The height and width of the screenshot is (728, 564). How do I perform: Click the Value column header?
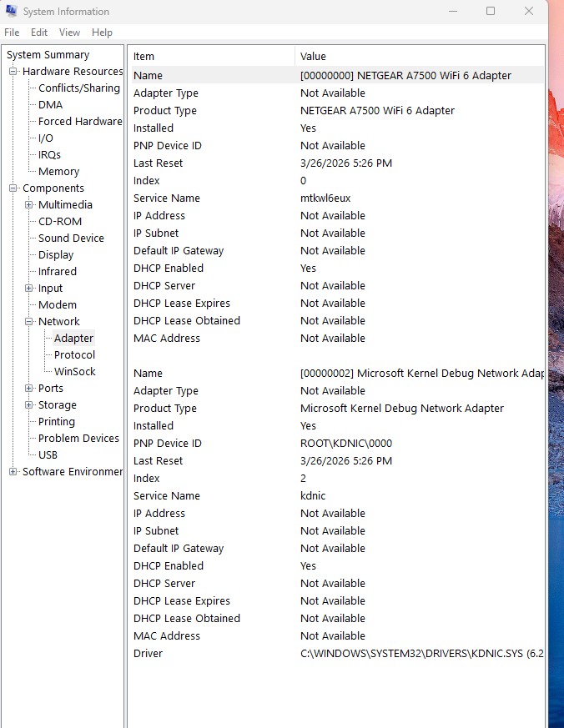pos(420,56)
